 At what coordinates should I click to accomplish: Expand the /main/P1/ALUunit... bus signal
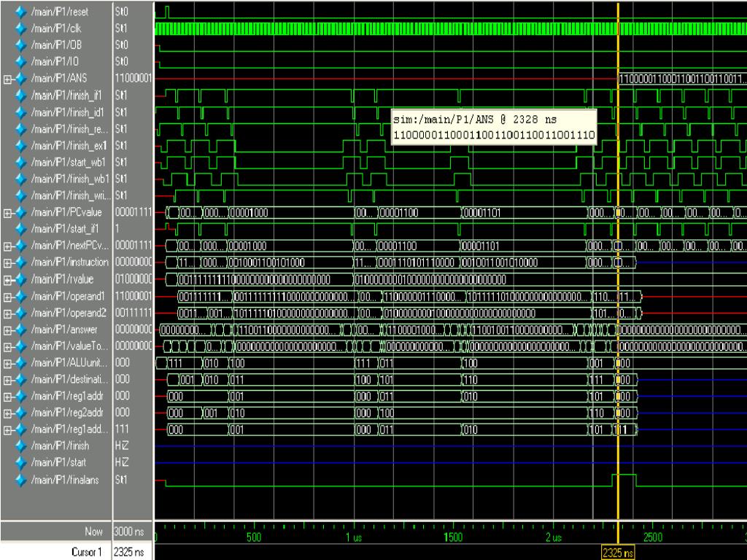[7, 364]
